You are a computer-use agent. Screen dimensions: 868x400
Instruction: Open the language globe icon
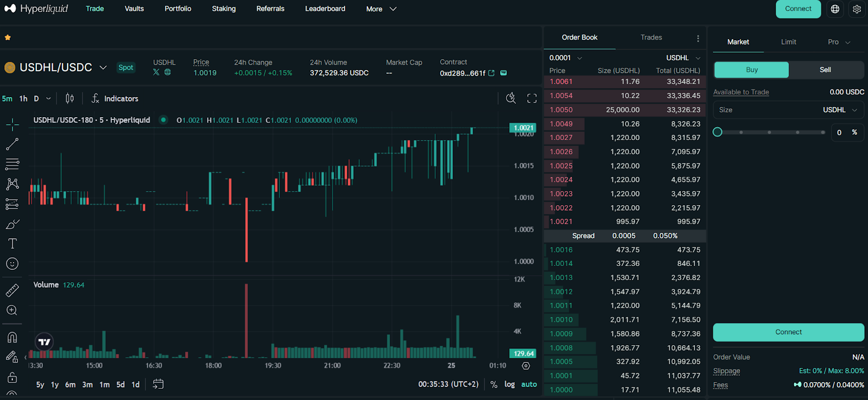[x=835, y=9]
